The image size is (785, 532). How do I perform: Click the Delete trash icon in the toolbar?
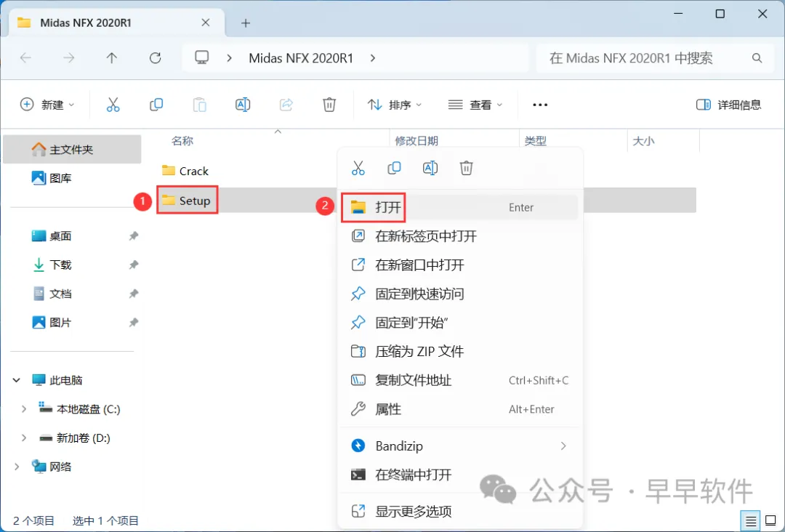329,105
